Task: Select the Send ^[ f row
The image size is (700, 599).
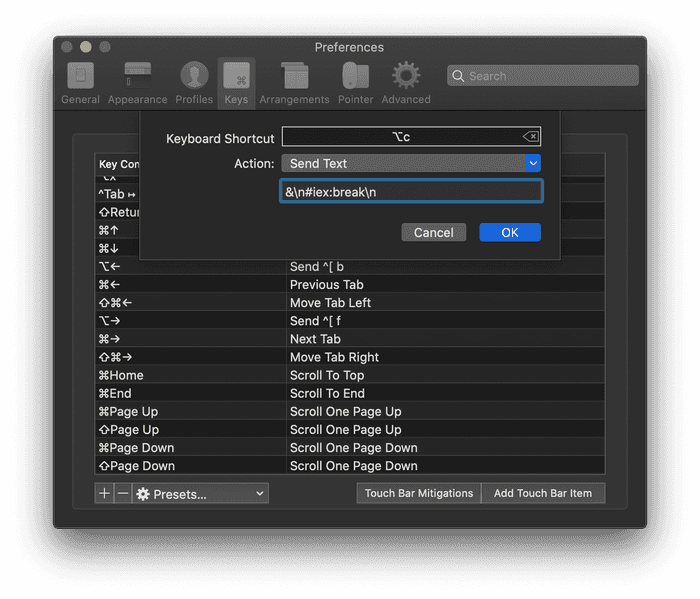Action: [x=350, y=321]
